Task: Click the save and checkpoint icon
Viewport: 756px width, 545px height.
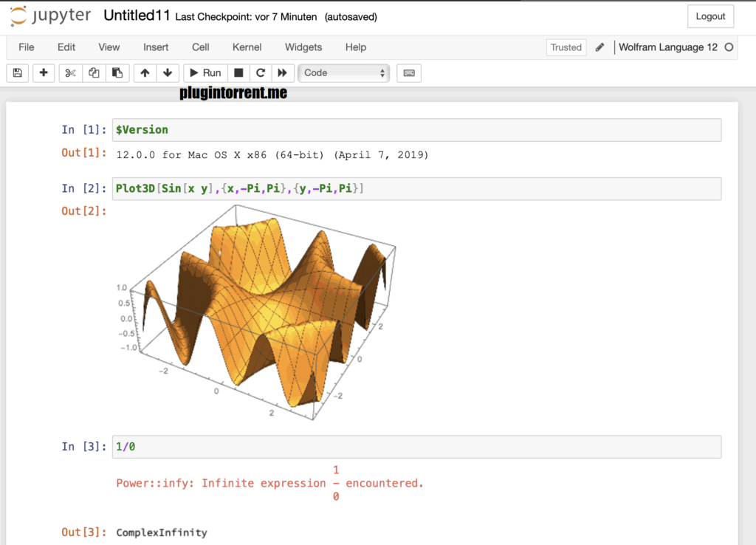Action: (18, 73)
